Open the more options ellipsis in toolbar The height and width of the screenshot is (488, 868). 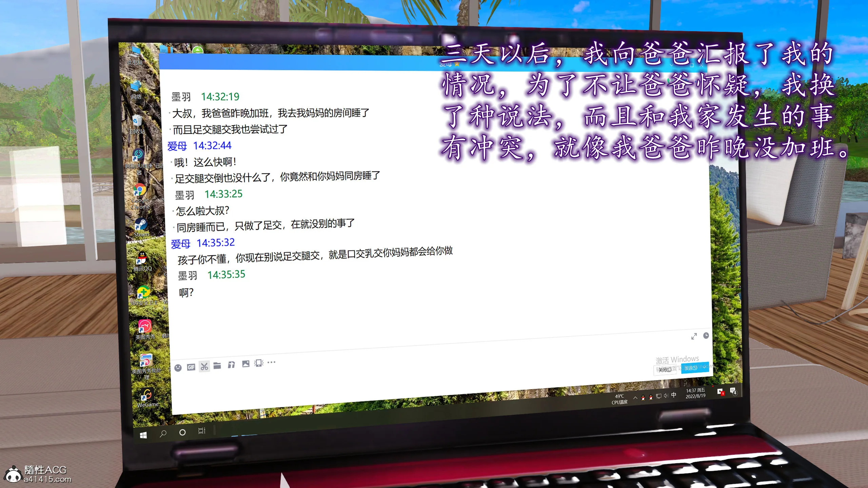(x=271, y=362)
